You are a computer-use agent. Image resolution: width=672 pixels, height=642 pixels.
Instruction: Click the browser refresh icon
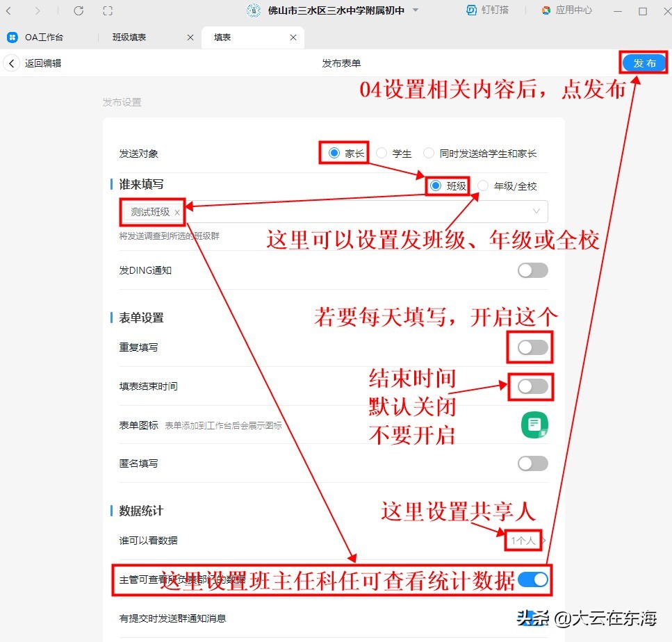[79, 10]
